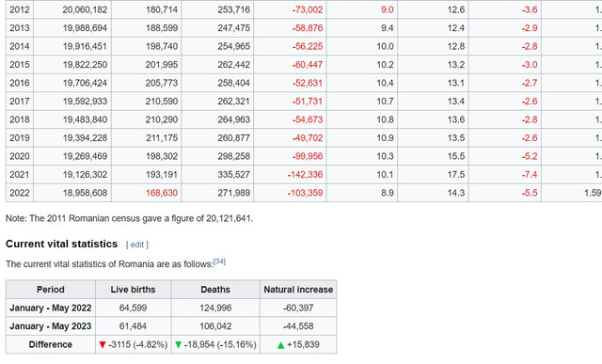Open citation reference 34
The width and height of the screenshot is (602, 364).
[x=219, y=261]
